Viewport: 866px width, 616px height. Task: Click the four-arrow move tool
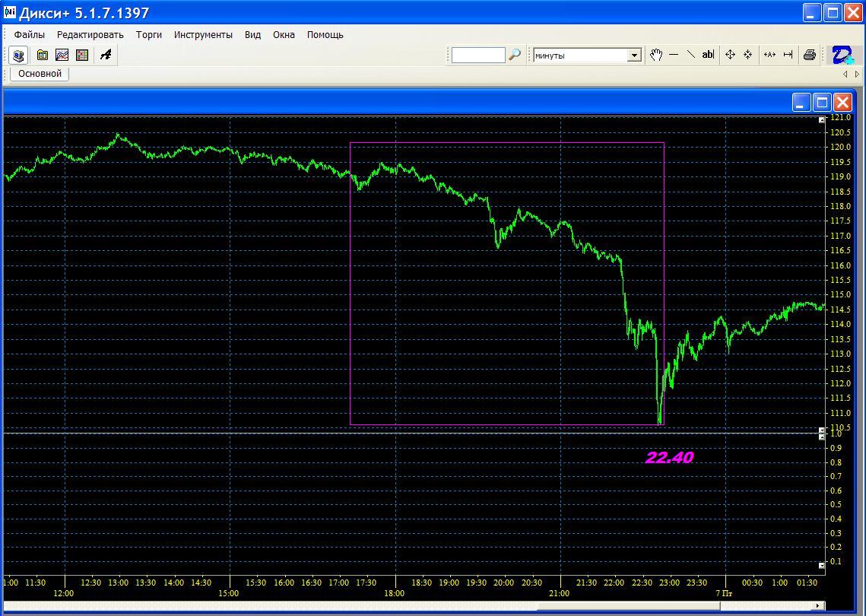coord(730,55)
